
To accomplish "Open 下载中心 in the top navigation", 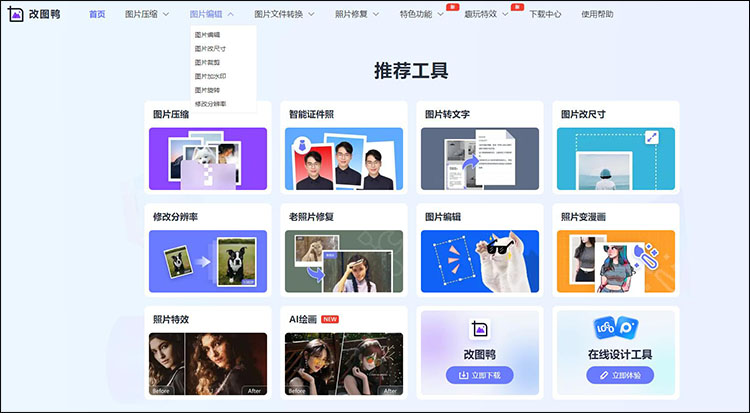I will point(545,14).
